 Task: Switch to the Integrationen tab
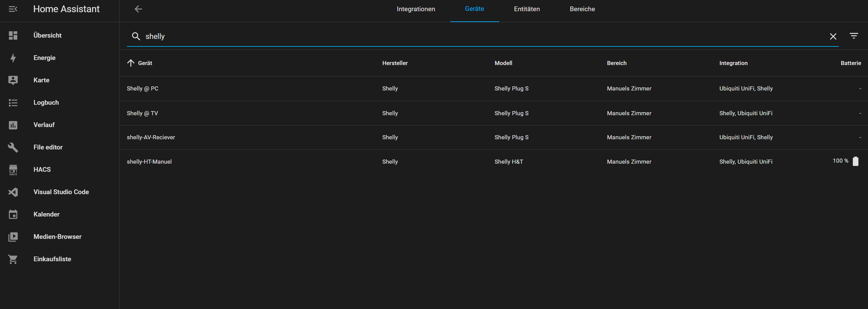(416, 9)
